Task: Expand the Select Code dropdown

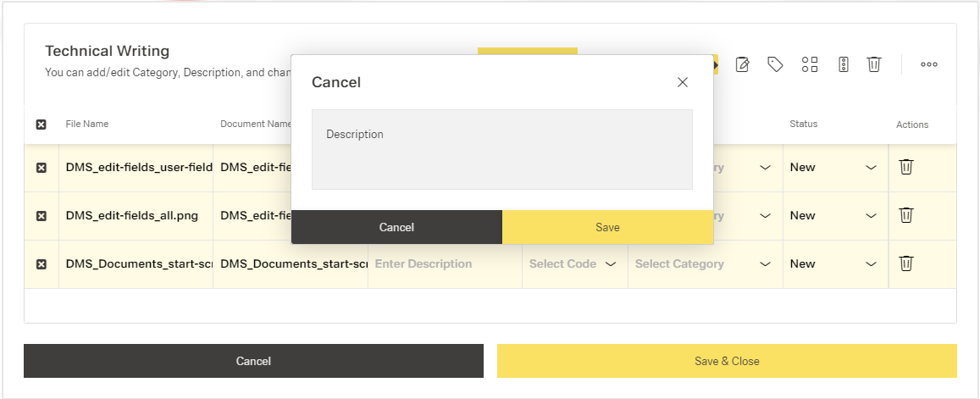Action: (x=573, y=264)
